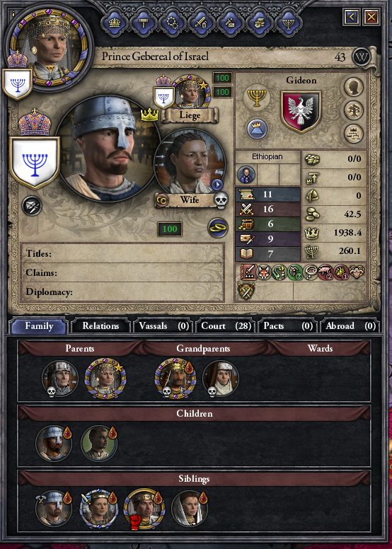Click the character portrait head icon button

coord(354,87)
